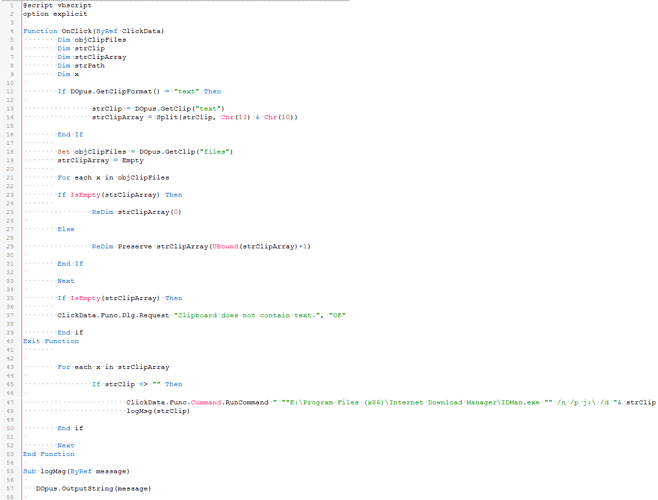The height and width of the screenshot is (500, 658).
Task: Click the 'Split(strClip, Chr(13) & Chr(10))' line
Action: coord(195,118)
